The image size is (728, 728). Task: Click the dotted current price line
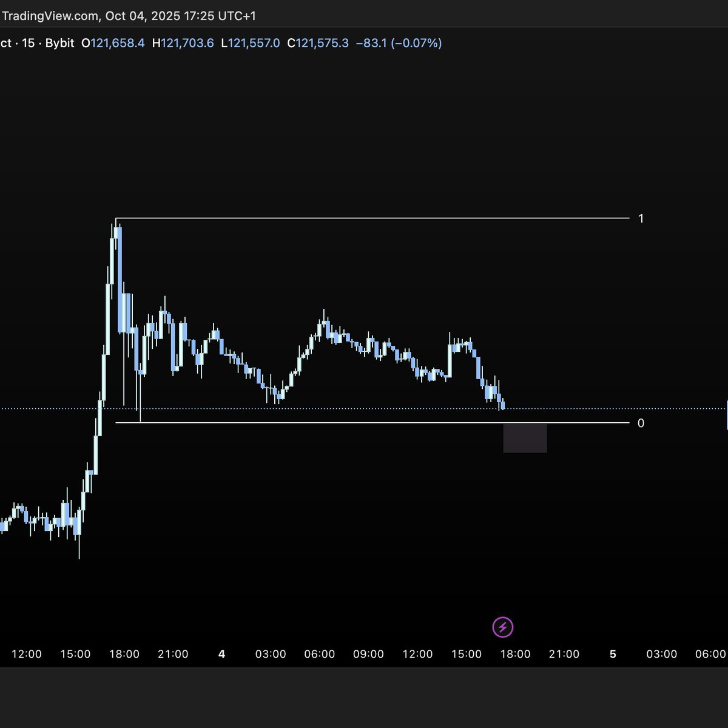[364, 409]
